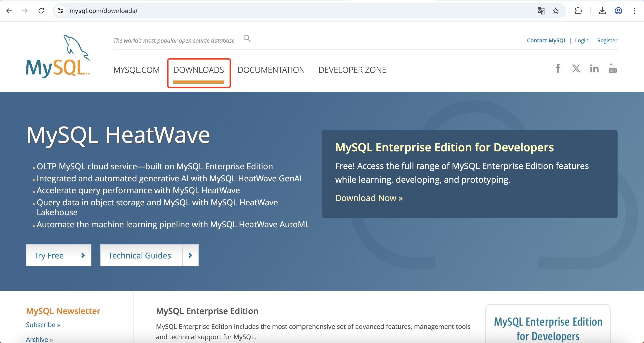Click the MySQL Enterprise Edition section heading
The height and width of the screenshot is (343, 644).
point(207,311)
